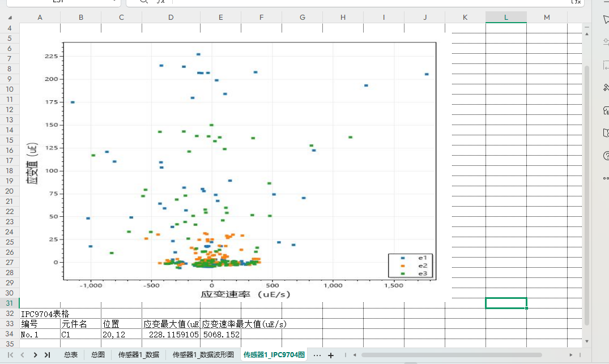Select cell containing 228.1159105

coord(171,335)
